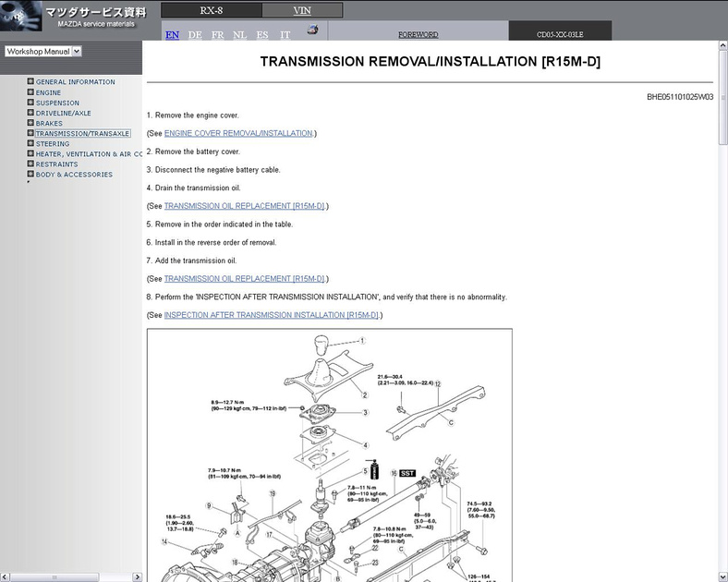Image resolution: width=728 pixels, height=582 pixels.
Task: Select DRIVELINE/AXLE in the tree
Action: click(63, 113)
